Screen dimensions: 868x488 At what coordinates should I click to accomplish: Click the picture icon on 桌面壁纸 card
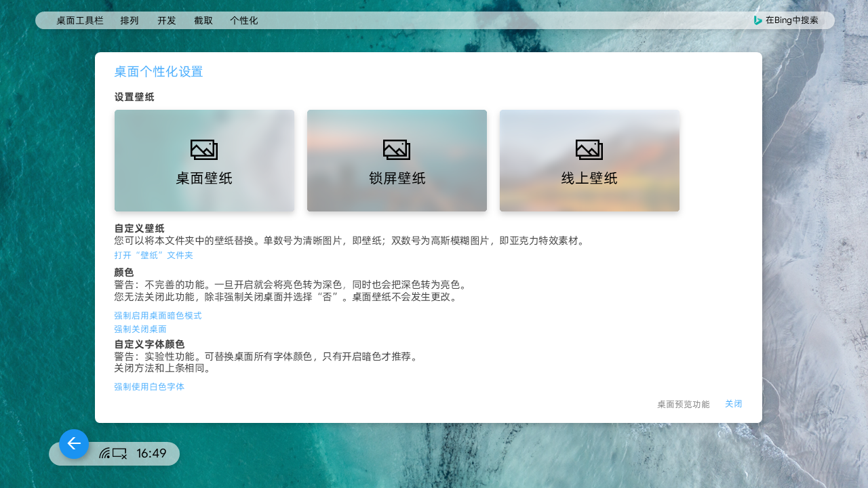point(204,150)
